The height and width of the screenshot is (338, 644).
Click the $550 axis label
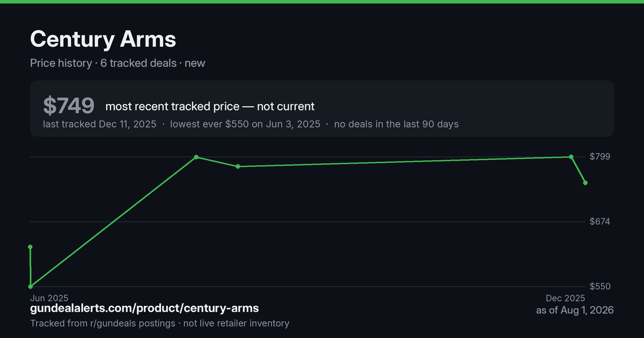[x=600, y=286]
